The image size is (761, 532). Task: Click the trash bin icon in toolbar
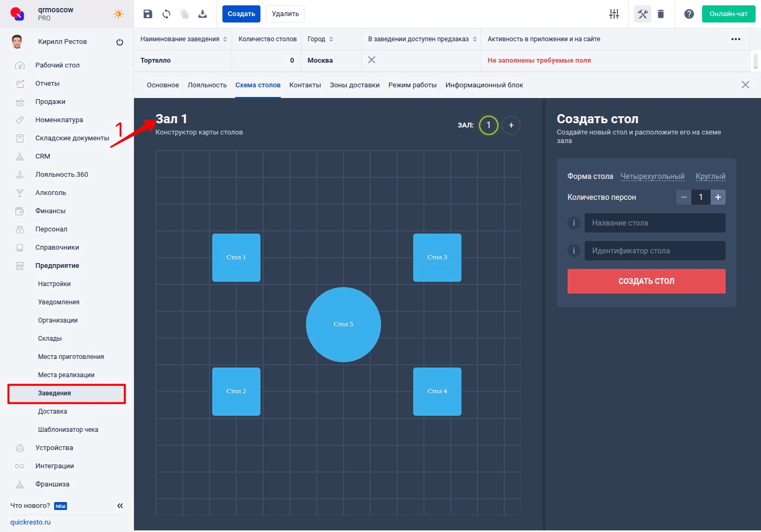pyautogui.click(x=661, y=14)
